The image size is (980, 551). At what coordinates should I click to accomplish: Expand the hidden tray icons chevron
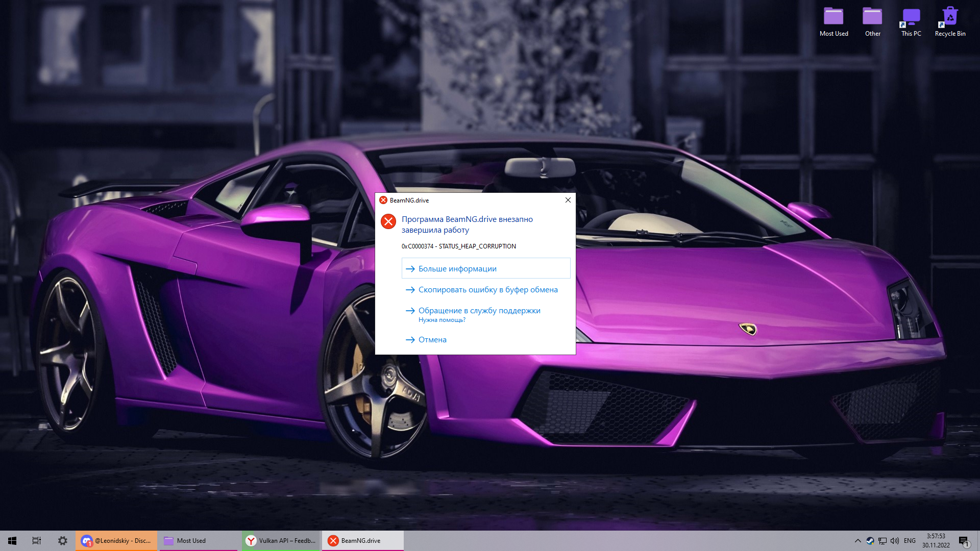pyautogui.click(x=857, y=541)
